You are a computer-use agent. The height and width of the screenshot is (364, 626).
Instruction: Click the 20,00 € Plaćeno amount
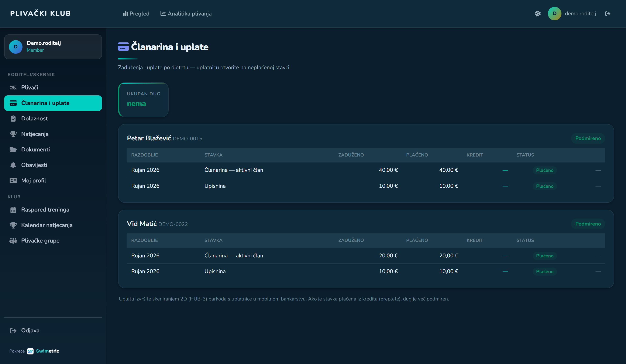click(449, 255)
